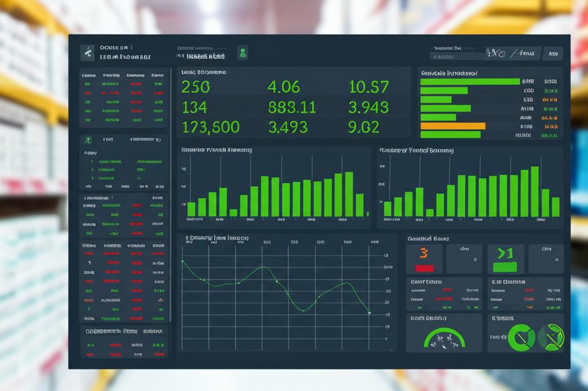Click the rightmost leaf-patterned pie chart
Screen dimensions: 588x391
[x=551, y=337]
